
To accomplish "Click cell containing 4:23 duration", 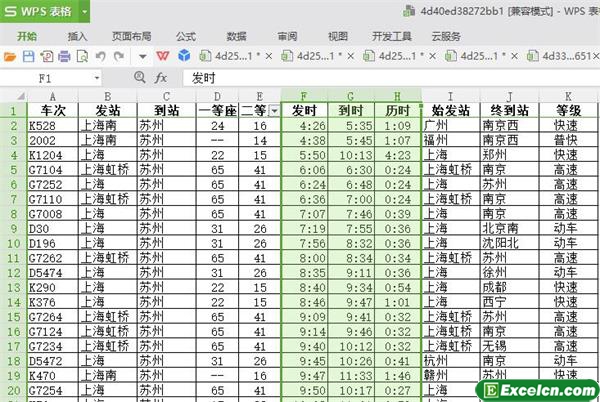I will click(398, 155).
